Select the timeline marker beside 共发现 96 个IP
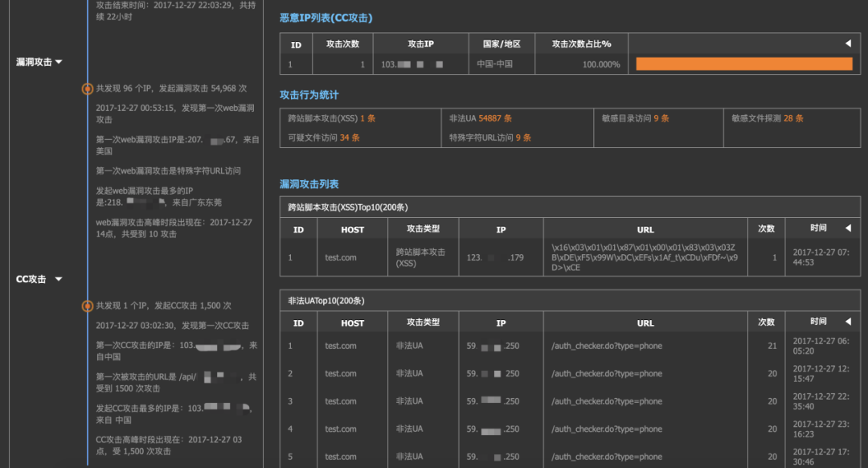The image size is (868, 468). pyautogui.click(x=88, y=88)
